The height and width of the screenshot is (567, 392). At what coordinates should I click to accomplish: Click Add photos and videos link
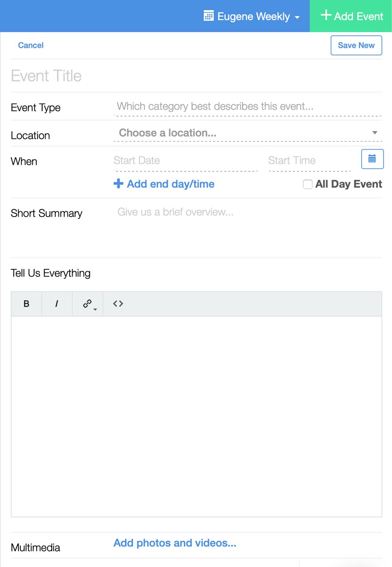pos(175,543)
